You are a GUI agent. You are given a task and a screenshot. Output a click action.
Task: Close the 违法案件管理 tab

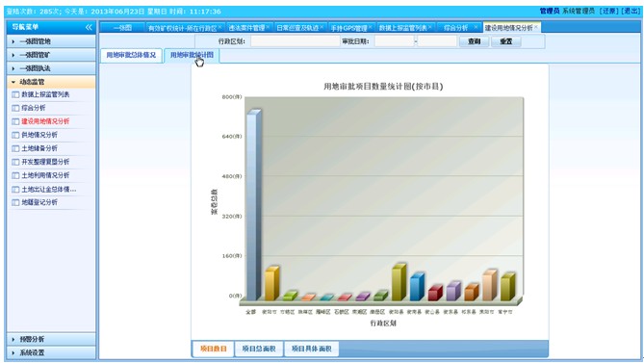(268, 27)
